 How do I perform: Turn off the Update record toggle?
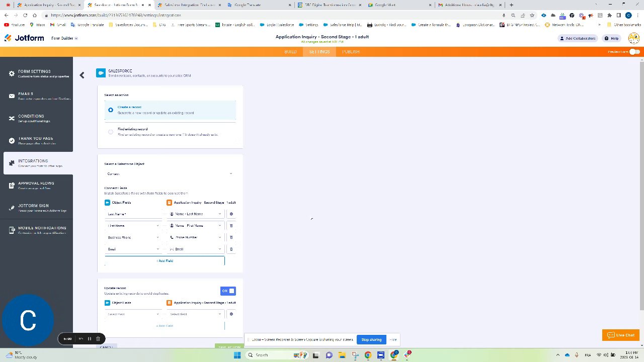[x=228, y=291]
